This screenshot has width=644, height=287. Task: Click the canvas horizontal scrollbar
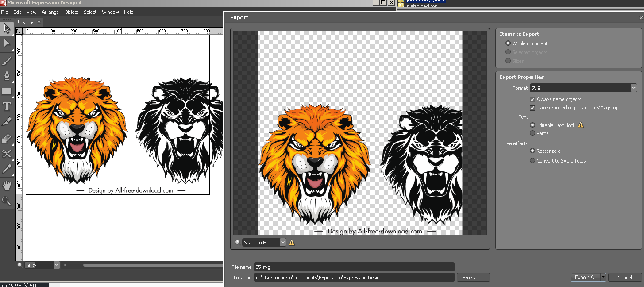153,265
